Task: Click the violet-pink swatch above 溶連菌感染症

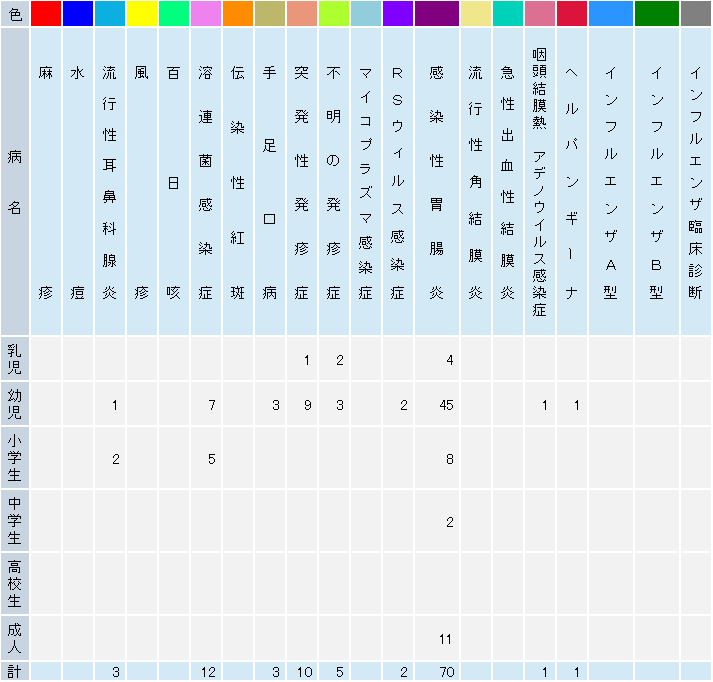Action: 206,14
